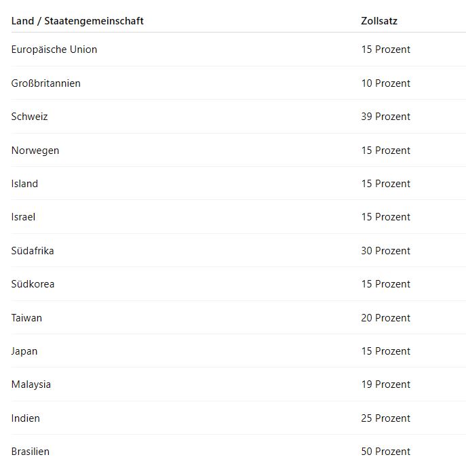466x476 pixels.
Task: Select "Brasilien" in the country column
Action: click(x=30, y=452)
